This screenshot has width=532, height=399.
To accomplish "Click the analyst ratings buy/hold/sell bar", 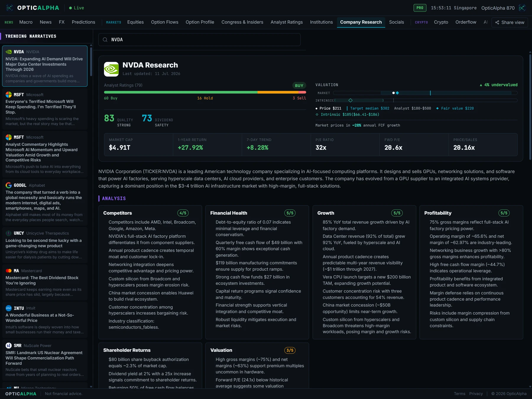I will [205, 92].
